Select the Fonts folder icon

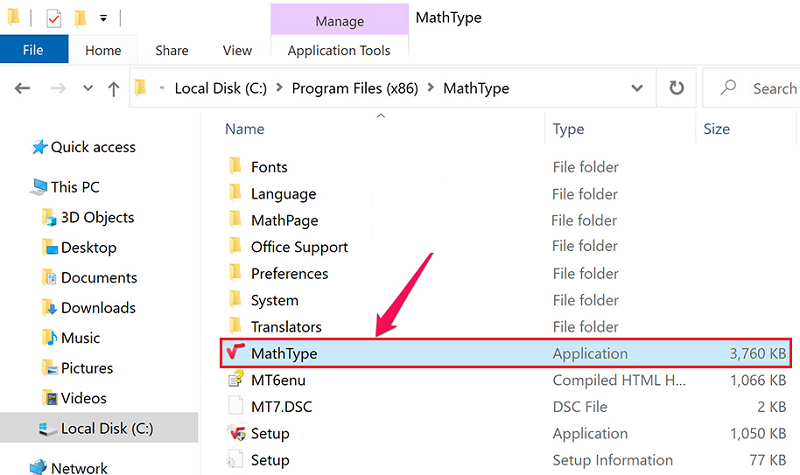click(235, 165)
